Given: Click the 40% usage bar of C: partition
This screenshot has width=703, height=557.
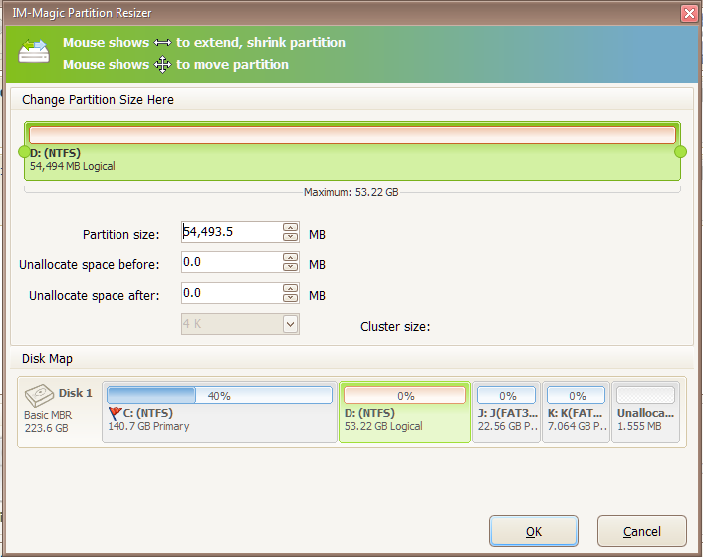Looking at the screenshot, I should tap(220, 396).
